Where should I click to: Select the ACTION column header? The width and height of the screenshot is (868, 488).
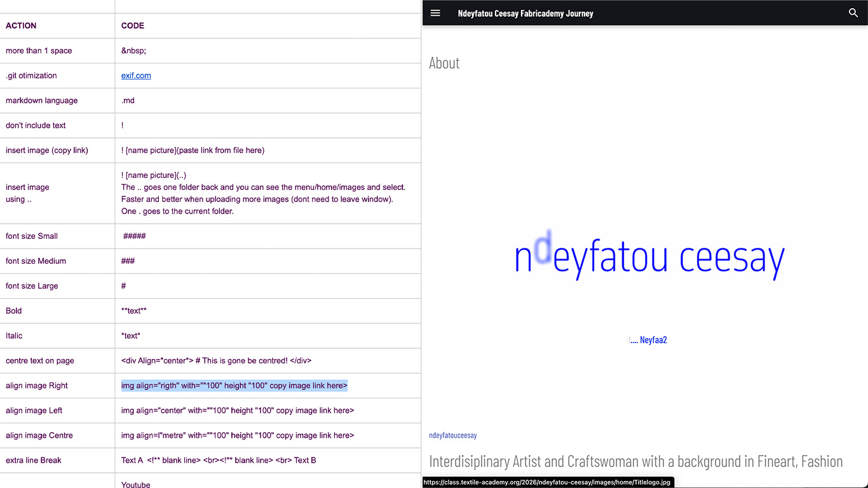[x=21, y=26]
